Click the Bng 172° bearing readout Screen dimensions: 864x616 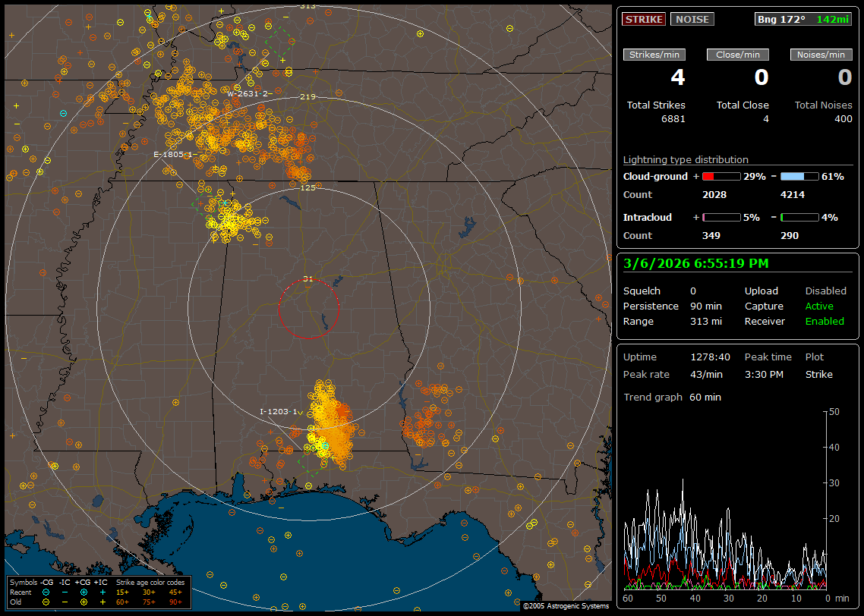coord(781,19)
